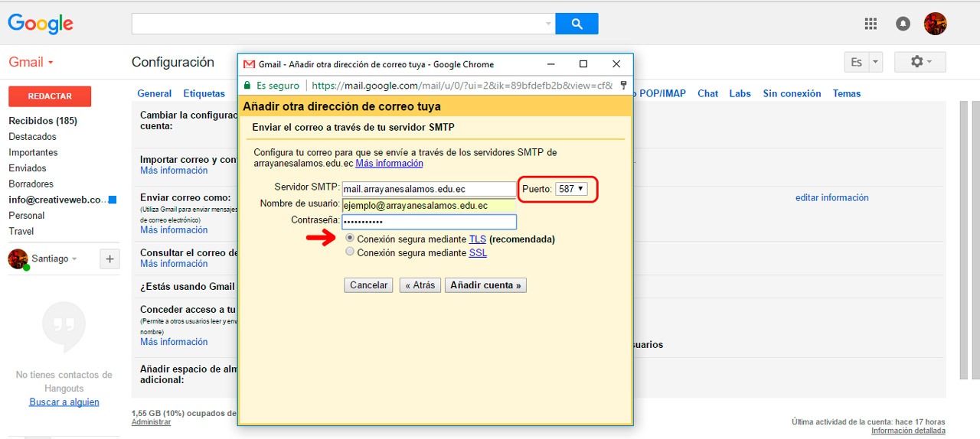The width and height of the screenshot is (980, 439).
Task: Click editar información link
Action: tap(832, 197)
